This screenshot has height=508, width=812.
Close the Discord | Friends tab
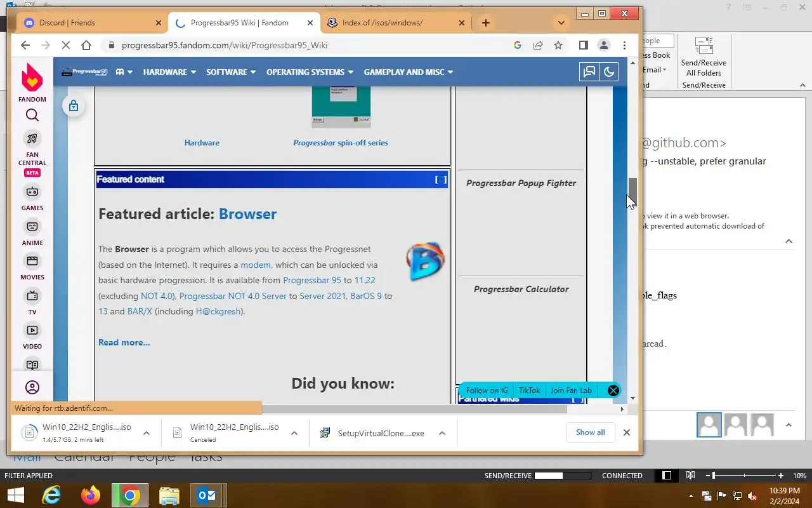coord(159,23)
